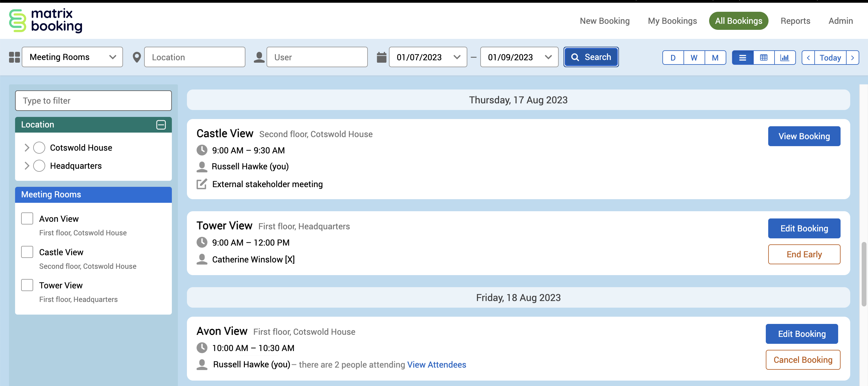Go to next date range arrow
This screenshot has width=868, height=386.
pos(852,58)
